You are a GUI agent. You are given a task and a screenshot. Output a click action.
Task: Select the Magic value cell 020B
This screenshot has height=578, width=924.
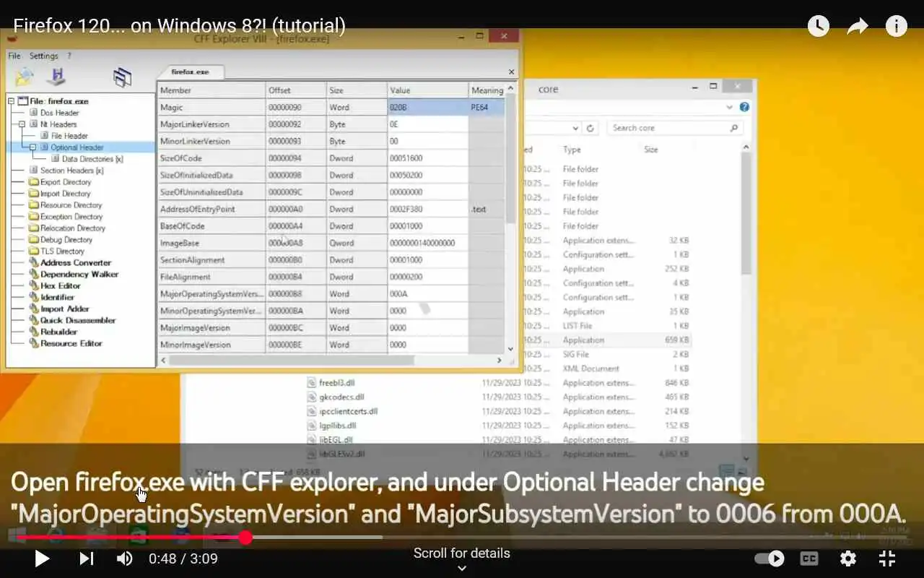(428, 107)
